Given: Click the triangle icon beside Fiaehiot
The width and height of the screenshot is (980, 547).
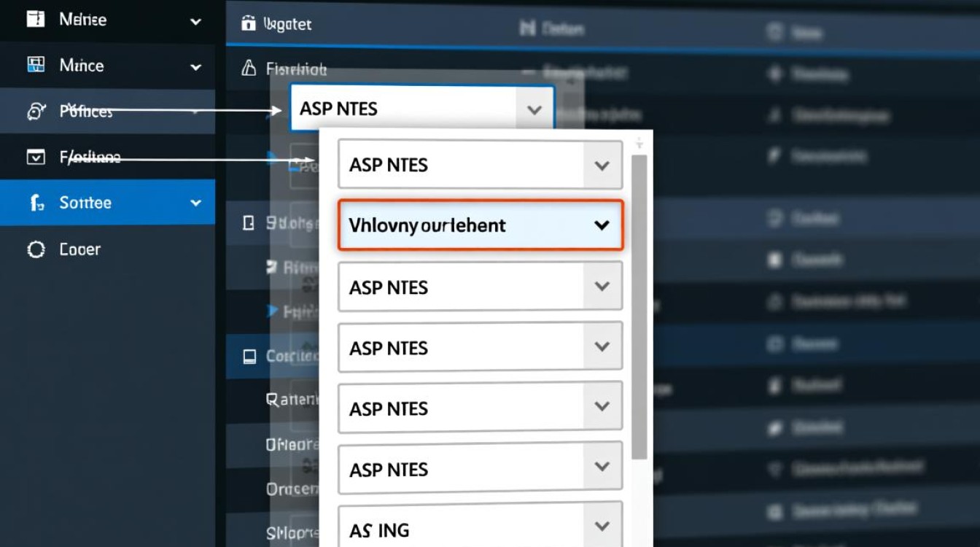Looking at the screenshot, I should tap(249, 69).
